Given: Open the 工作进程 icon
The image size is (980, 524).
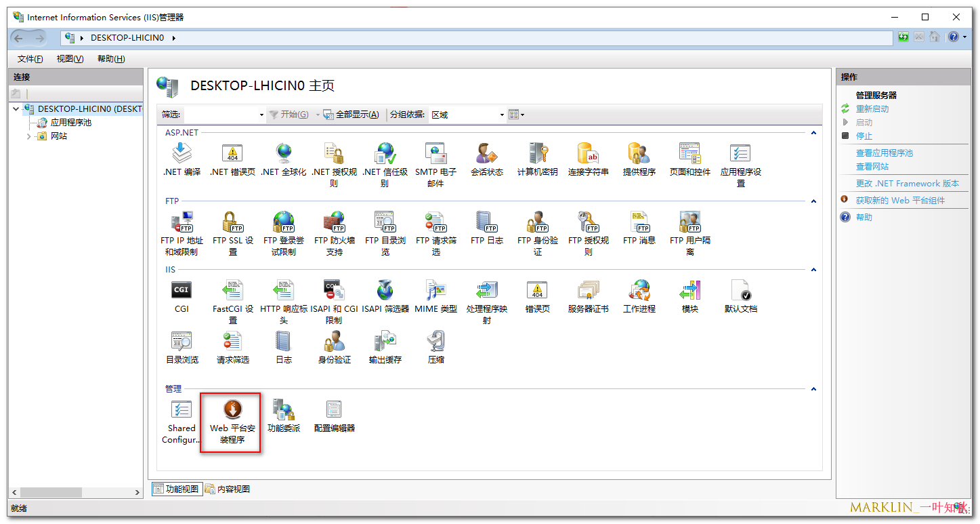Looking at the screenshot, I should point(639,290).
